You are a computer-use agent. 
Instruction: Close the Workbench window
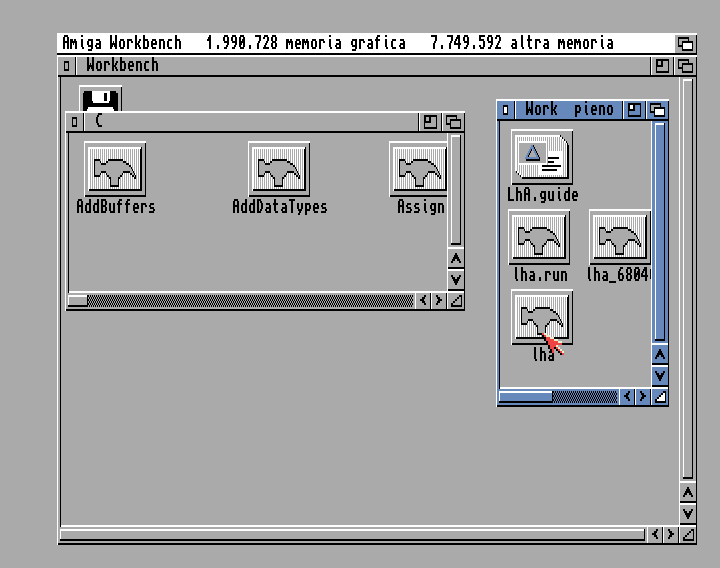click(x=67, y=66)
